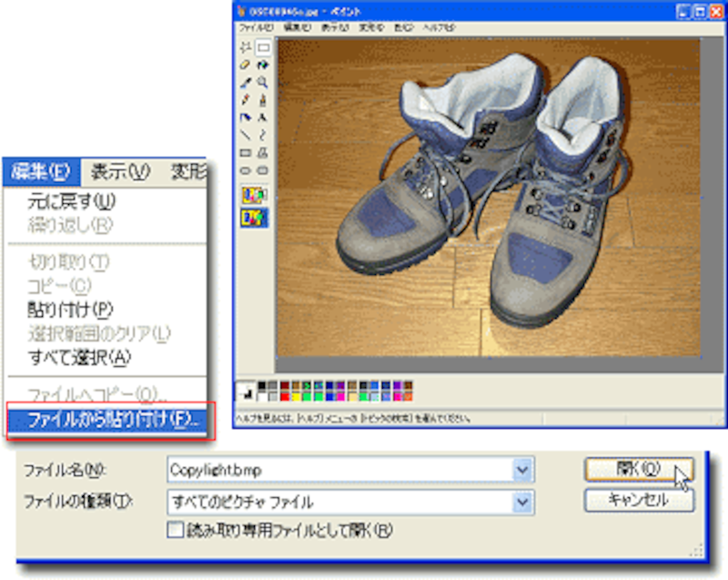
Task: Pick the yellow palette color
Action: tap(296, 397)
